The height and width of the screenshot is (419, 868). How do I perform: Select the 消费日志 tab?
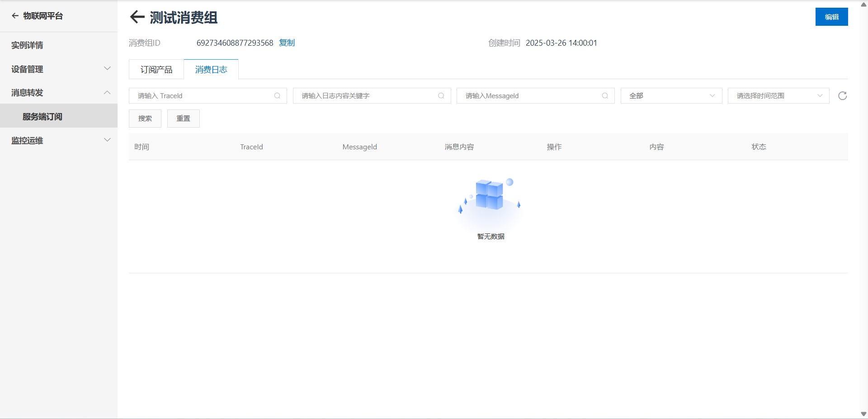[211, 69]
